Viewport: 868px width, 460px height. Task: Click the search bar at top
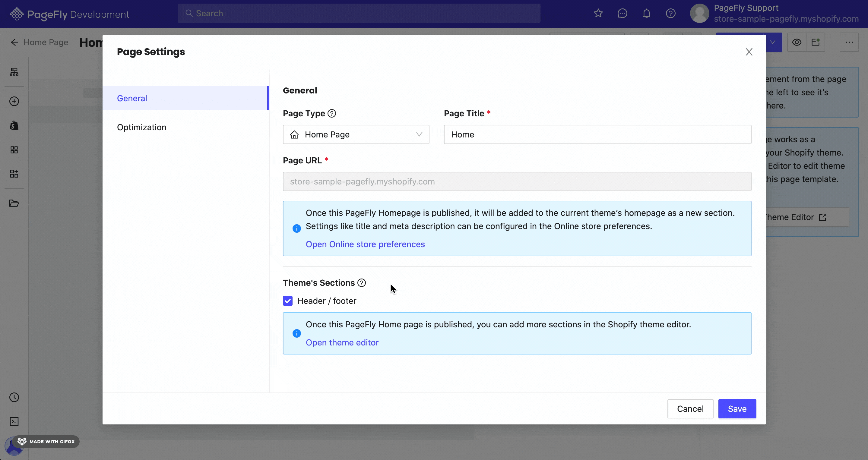(x=359, y=14)
